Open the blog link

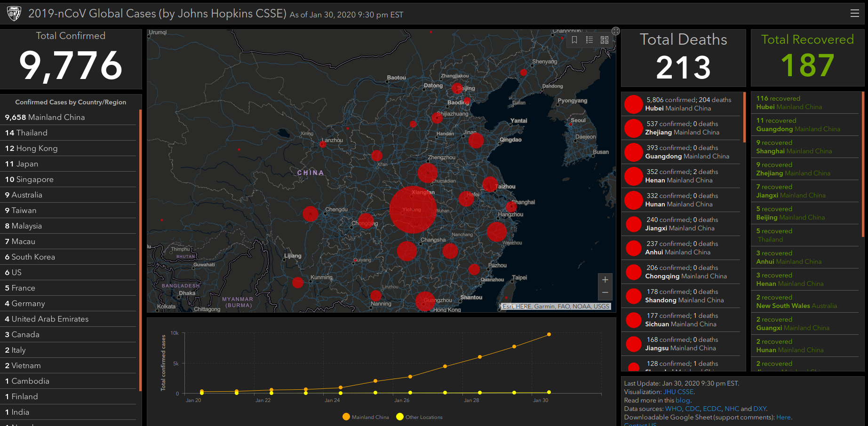(x=683, y=400)
